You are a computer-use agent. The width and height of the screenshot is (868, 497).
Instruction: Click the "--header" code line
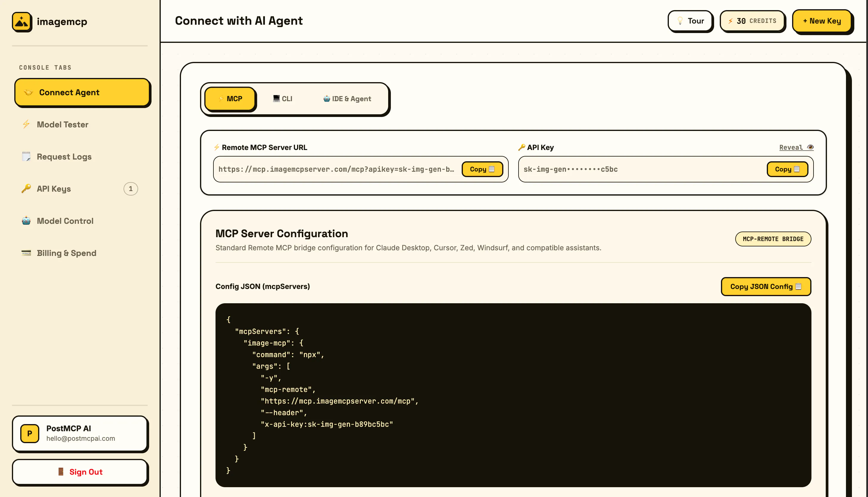pos(284,412)
